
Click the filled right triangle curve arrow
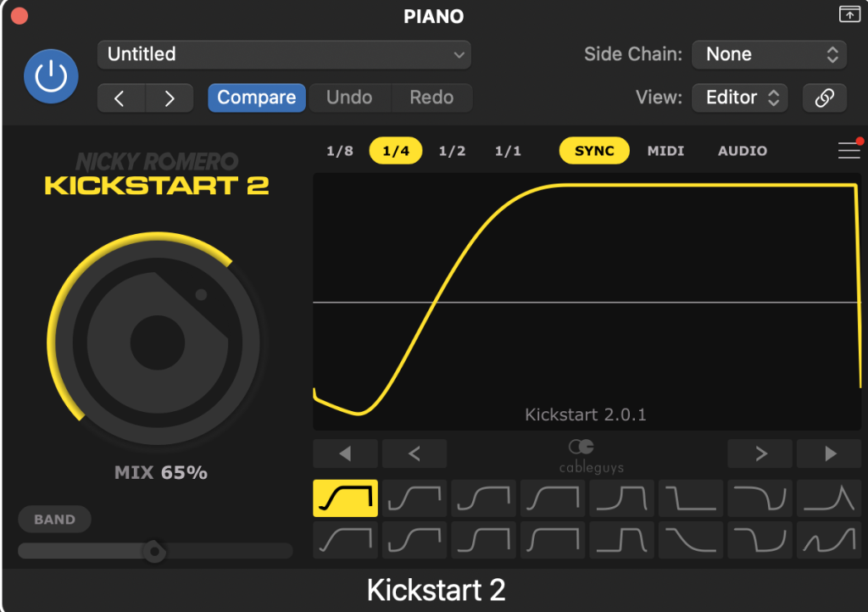click(829, 453)
